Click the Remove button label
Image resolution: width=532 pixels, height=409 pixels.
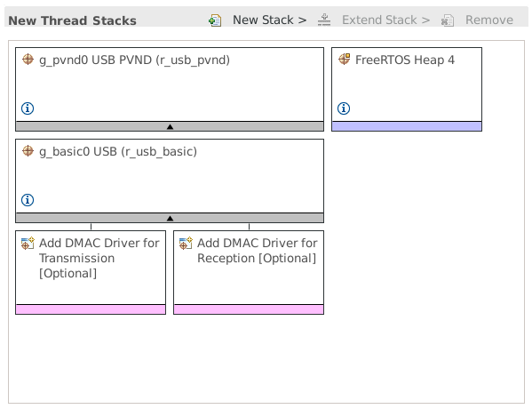tap(488, 20)
